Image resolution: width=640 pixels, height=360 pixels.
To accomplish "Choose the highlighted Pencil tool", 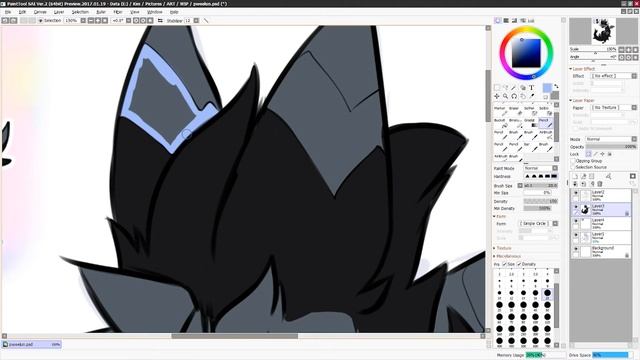I will (545, 123).
